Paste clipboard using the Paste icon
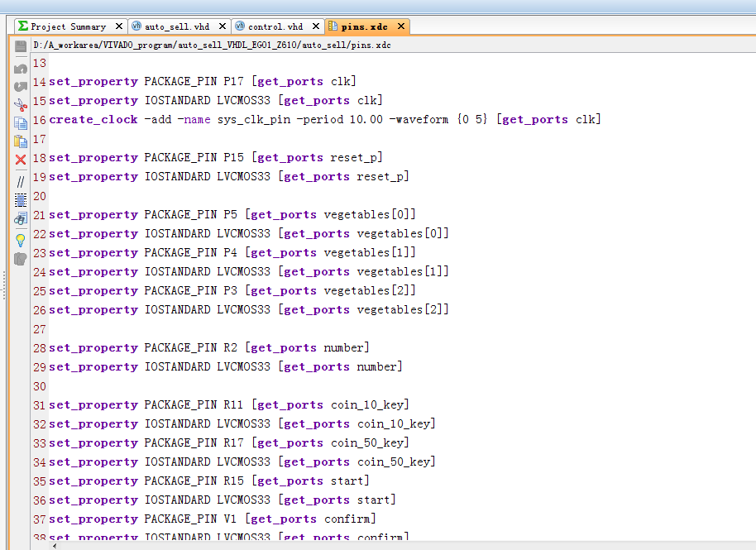Image resolution: width=756 pixels, height=550 pixels. 21,141
